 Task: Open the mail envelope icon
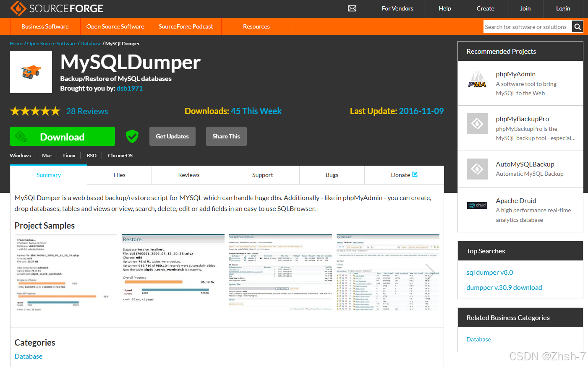click(352, 8)
